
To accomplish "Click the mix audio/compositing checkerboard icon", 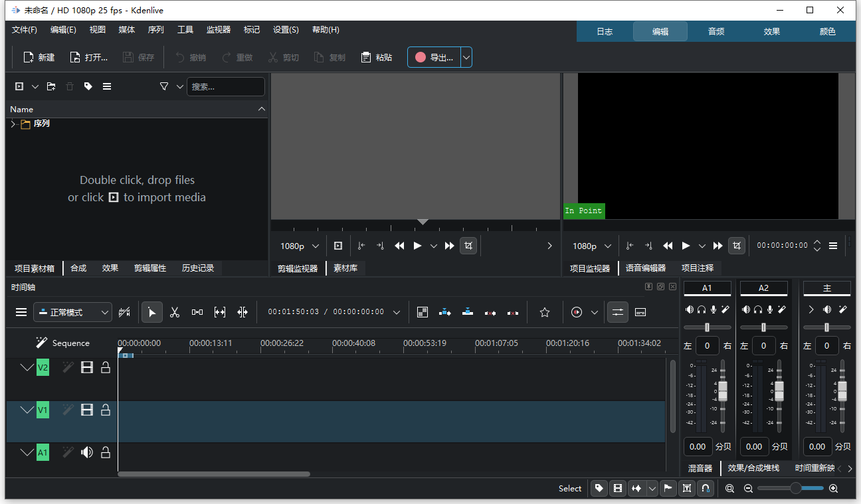I will click(x=423, y=312).
